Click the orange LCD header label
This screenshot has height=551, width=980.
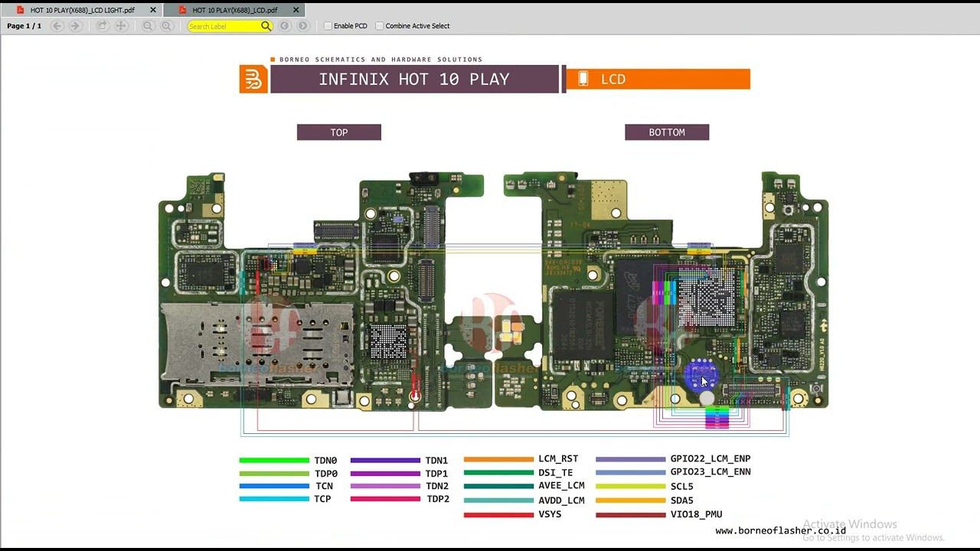[658, 79]
